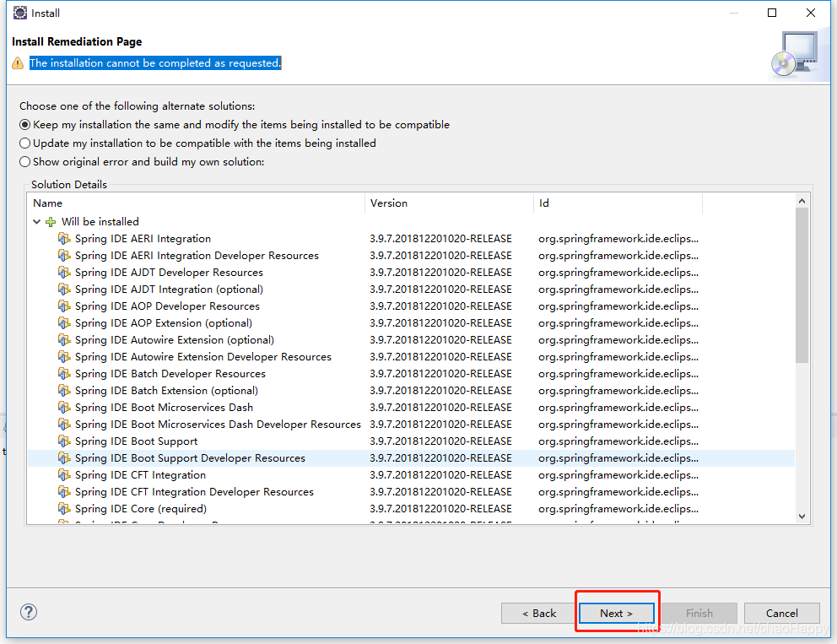Screen dimensions: 837x644
Task: Click scrollbar down arrow in Solution Details
Action: coord(802,517)
